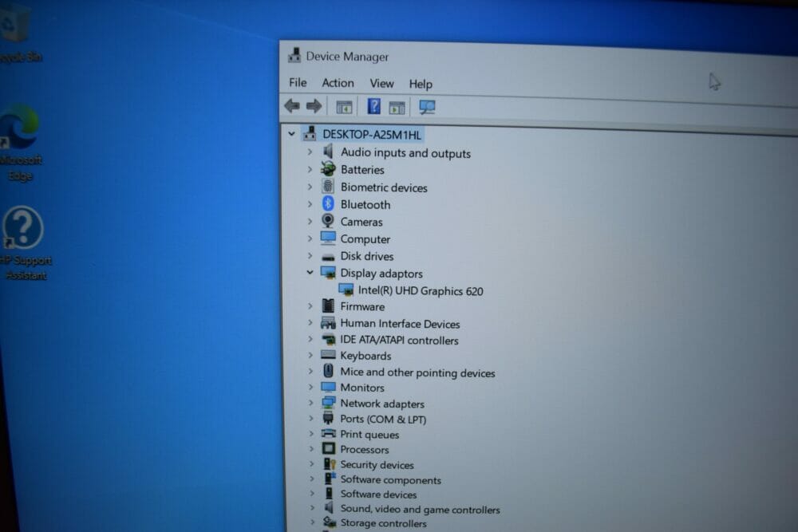Image resolution: width=798 pixels, height=532 pixels.
Task: Select the Computer label in tree
Action: click(365, 238)
